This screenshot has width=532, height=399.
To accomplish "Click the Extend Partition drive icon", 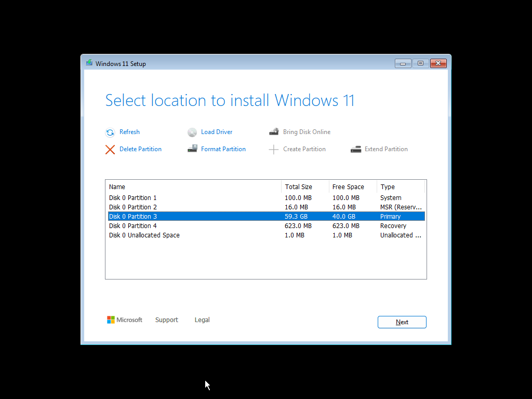I will point(355,149).
